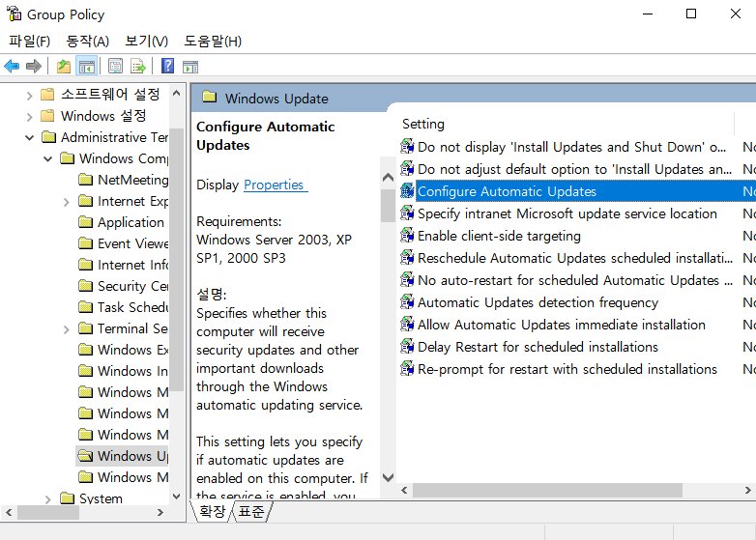
Task: Click the settings list horizontal scrollbar thumb
Action: pyautogui.click(x=547, y=491)
